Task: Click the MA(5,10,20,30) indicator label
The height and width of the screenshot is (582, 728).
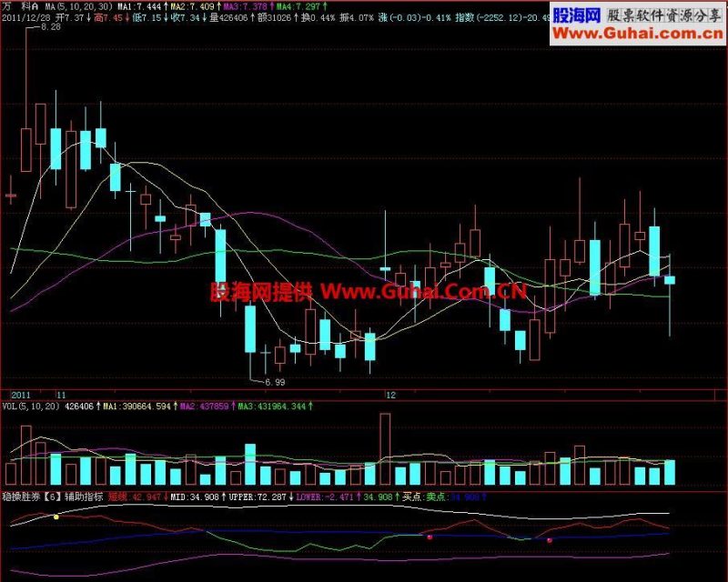Action: [79, 6]
